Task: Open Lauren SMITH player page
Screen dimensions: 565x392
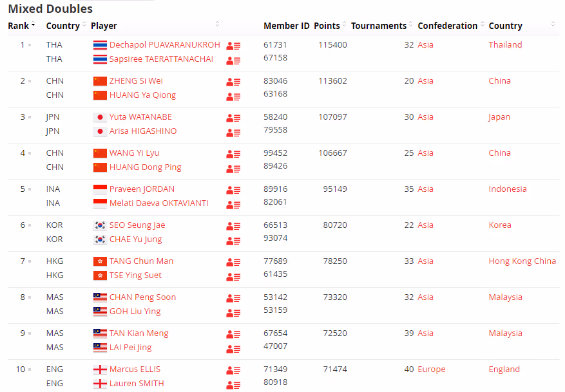Action: pos(137,384)
